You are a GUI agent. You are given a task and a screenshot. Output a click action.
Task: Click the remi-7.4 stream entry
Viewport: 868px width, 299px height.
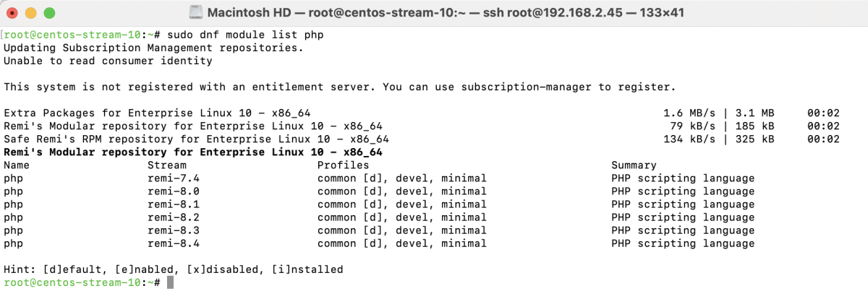point(173,178)
